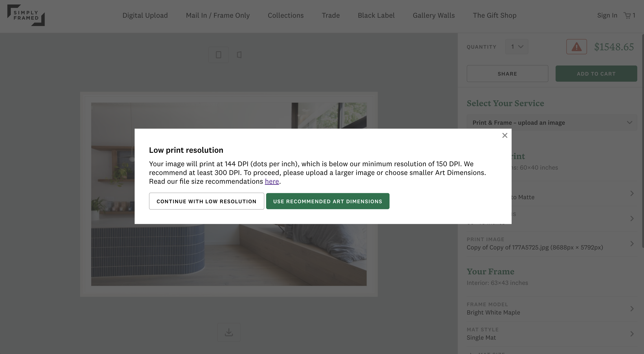Click Continue With Low Resolution
The image size is (644, 354).
[206, 201]
